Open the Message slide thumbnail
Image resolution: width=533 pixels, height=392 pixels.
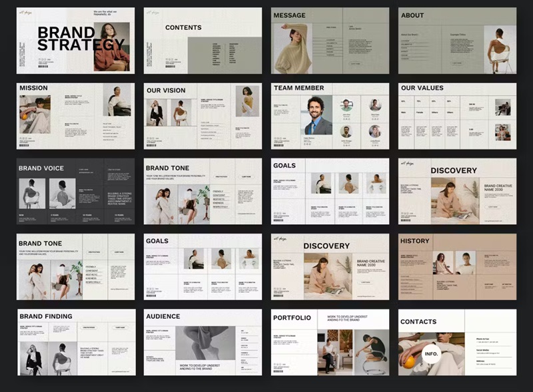click(330, 41)
